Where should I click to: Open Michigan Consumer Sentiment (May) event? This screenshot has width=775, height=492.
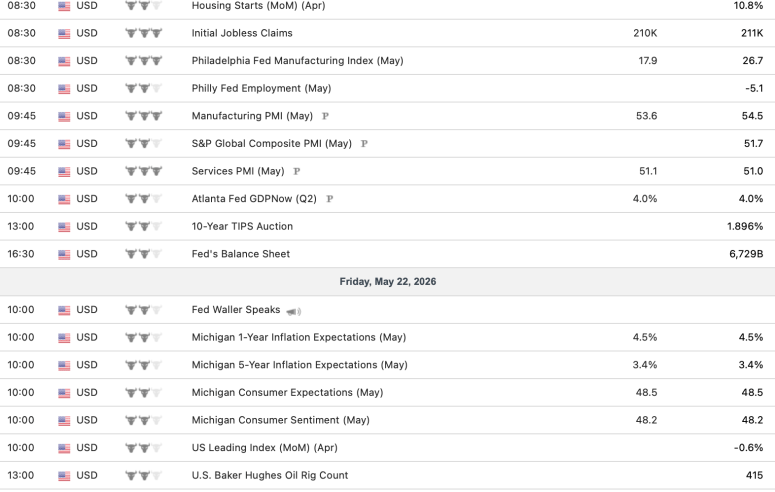[x=281, y=420]
